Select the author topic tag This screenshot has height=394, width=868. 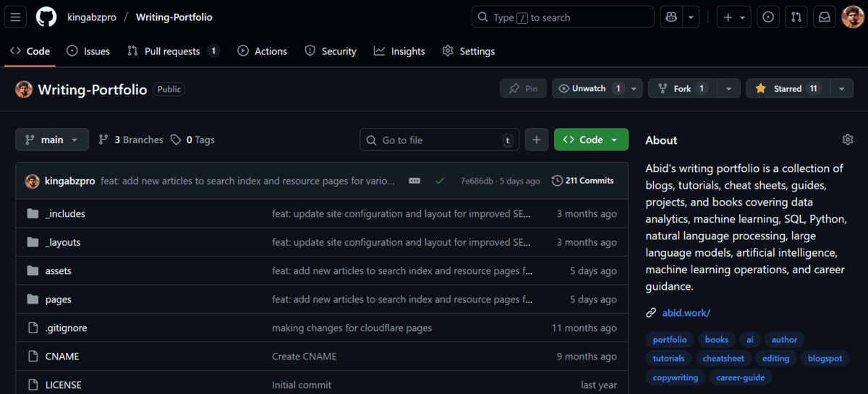tap(784, 339)
